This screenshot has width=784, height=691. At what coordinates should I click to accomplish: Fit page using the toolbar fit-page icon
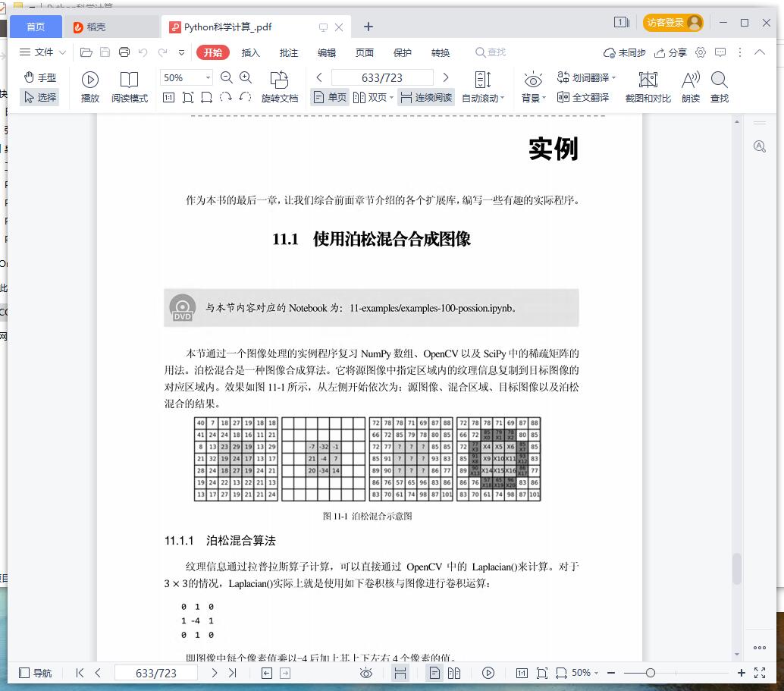[188, 98]
